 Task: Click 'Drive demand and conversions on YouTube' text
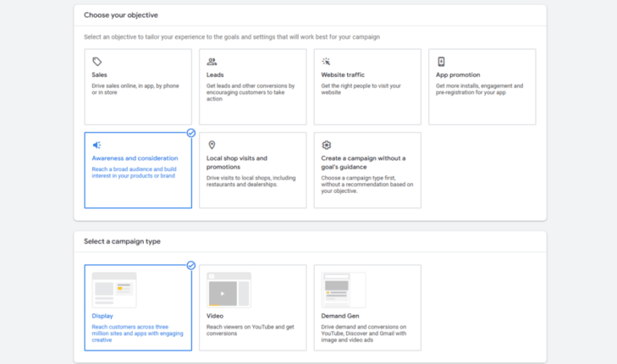364,333
